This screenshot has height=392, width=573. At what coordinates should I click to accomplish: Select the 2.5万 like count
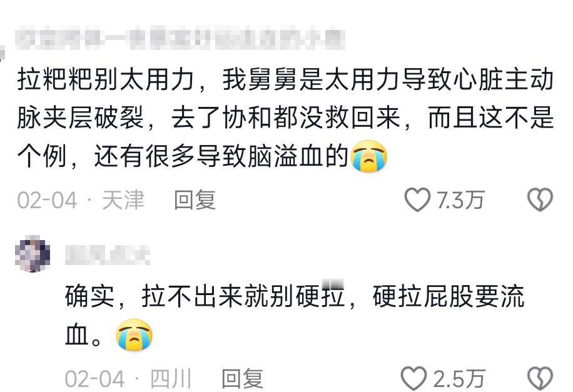click(459, 379)
